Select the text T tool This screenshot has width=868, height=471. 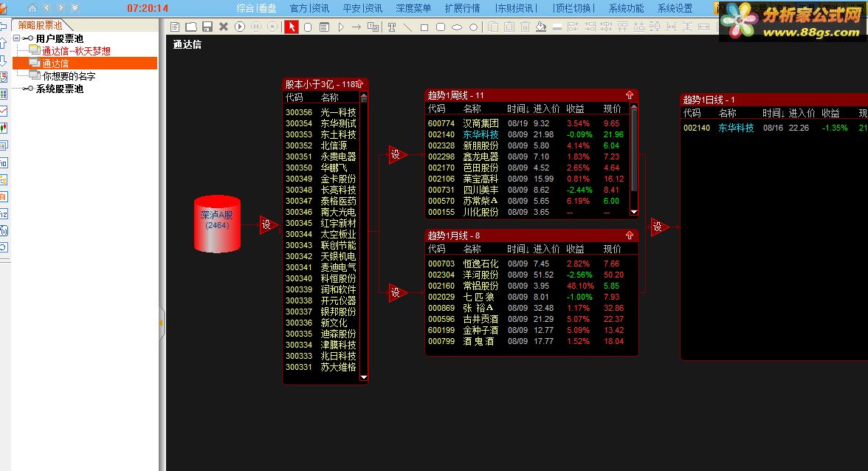pyautogui.click(x=392, y=27)
